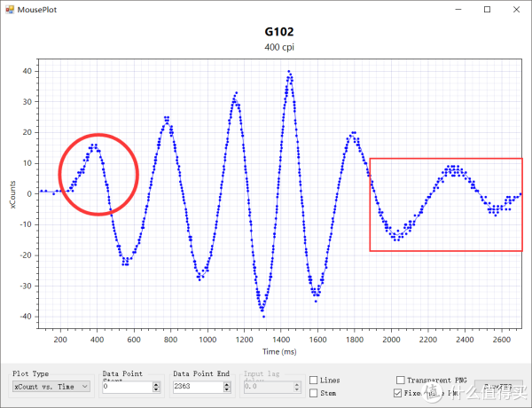Decrease Data Point End with down arrow
Screen dimensions: 532x408
[227, 389]
